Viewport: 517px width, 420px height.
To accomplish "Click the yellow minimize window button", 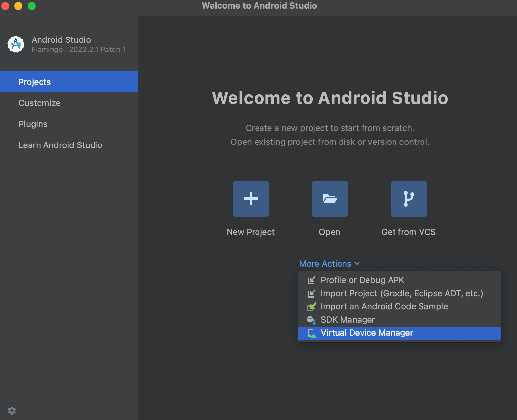I will 18,6.
